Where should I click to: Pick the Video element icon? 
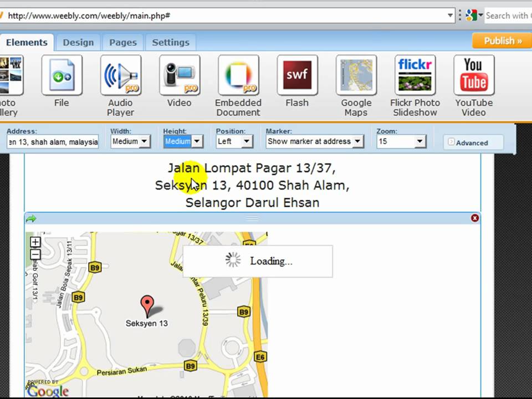[180, 75]
